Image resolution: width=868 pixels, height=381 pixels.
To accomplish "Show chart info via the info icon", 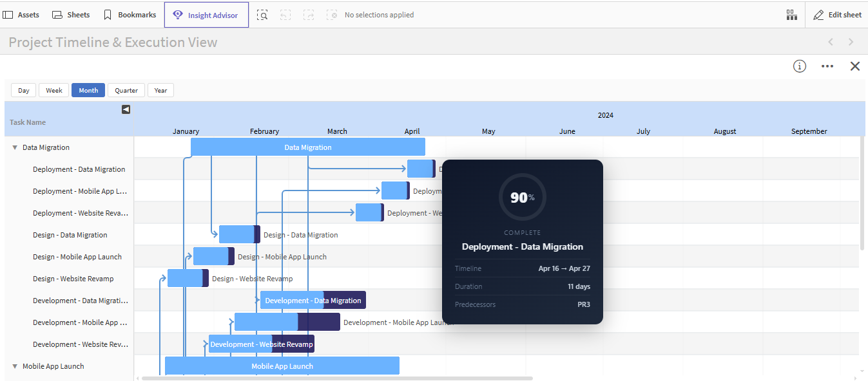I will (800, 66).
